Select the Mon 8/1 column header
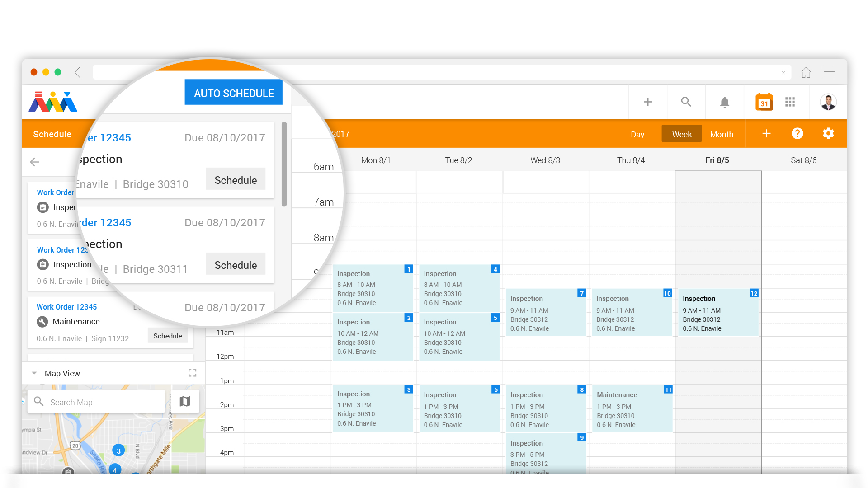The image size is (868, 488). pos(376,160)
